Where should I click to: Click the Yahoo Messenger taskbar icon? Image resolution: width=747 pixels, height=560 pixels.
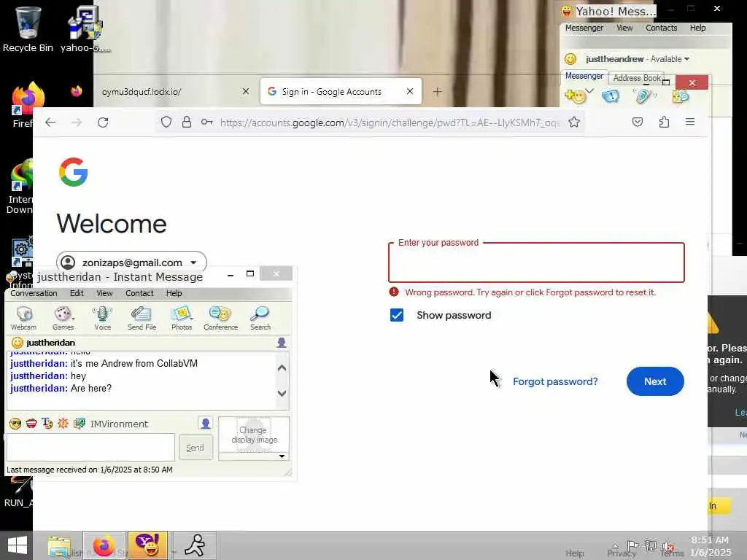(147, 545)
